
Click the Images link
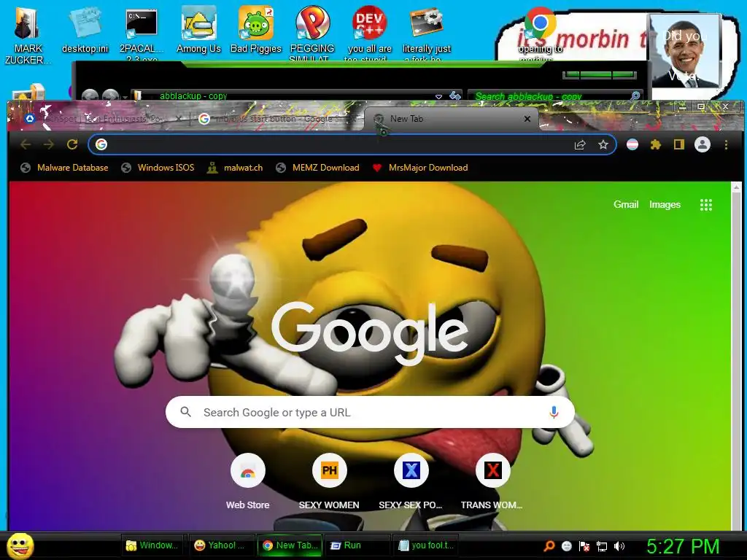pos(665,204)
